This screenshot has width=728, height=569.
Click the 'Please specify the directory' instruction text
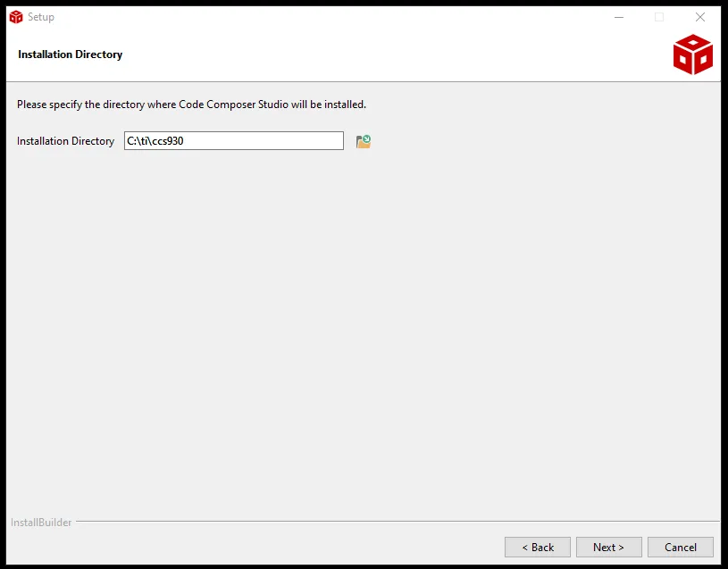[191, 105]
